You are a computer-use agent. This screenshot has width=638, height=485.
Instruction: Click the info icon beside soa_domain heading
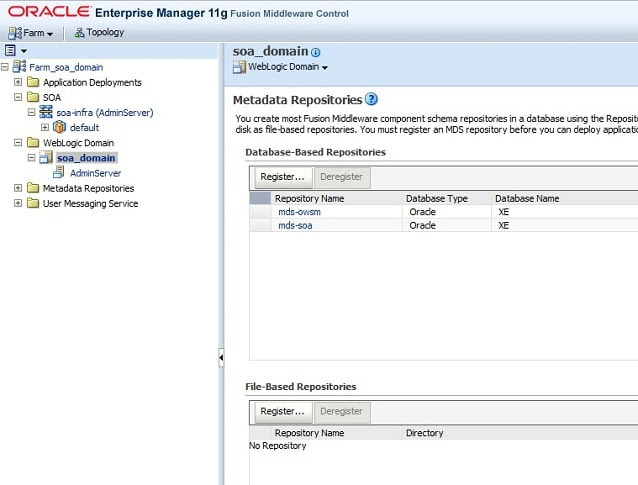coord(315,52)
